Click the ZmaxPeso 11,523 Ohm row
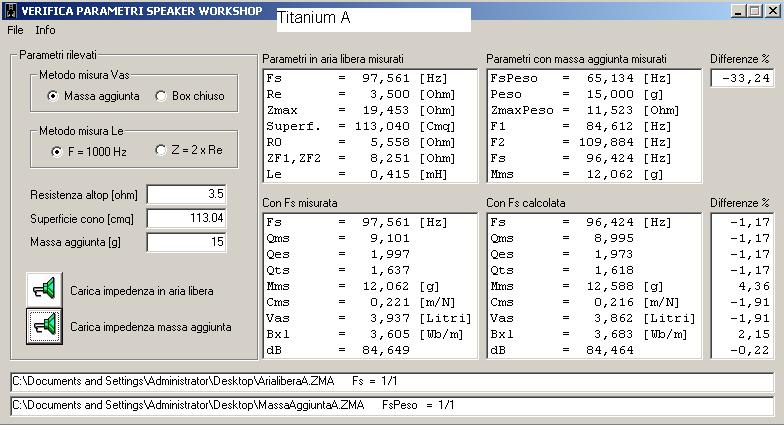Image resolution: width=784 pixels, height=425 pixels. (x=584, y=110)
